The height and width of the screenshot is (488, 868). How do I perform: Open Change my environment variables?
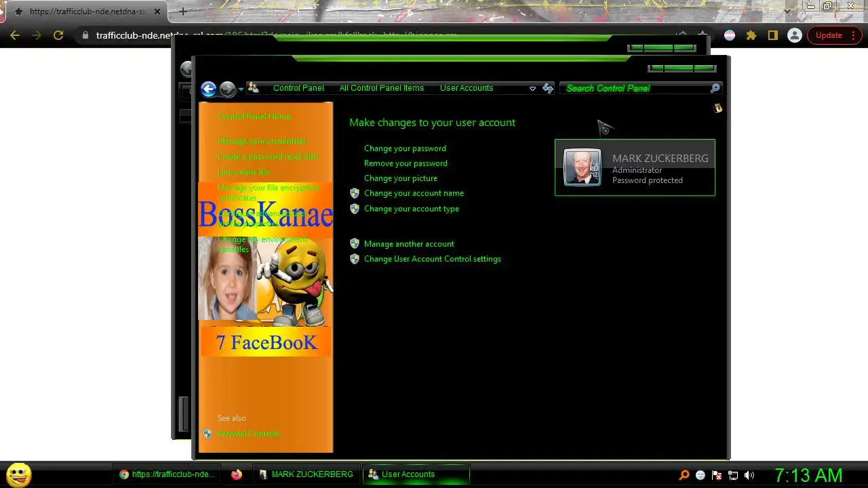click(263, 244)
